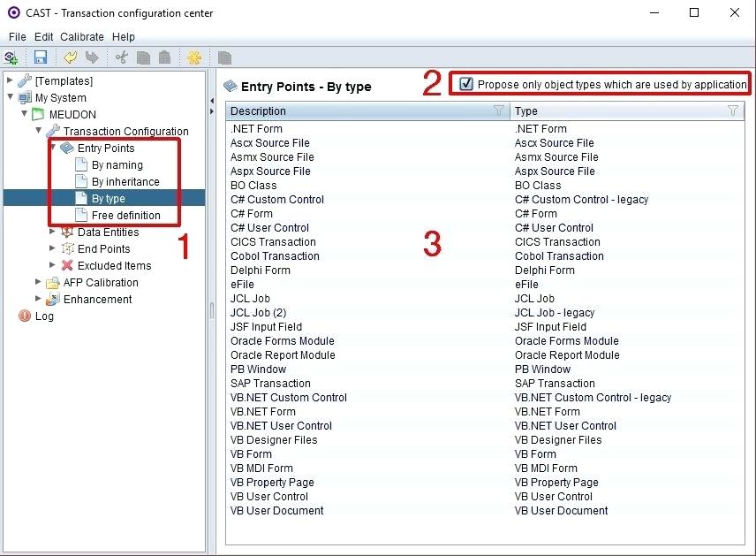Expand the Data Entities tree node
The image size is (756, 556).
[x=53, y=232]
